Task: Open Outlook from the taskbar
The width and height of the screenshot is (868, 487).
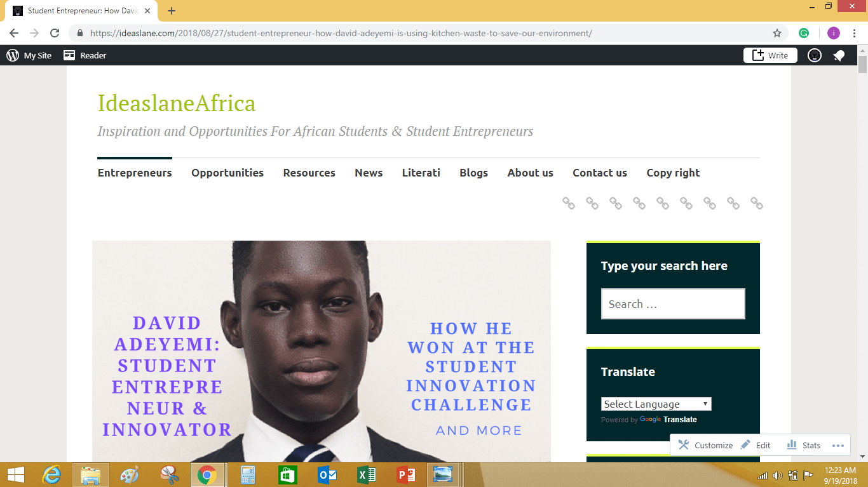Action: [327, 475]
